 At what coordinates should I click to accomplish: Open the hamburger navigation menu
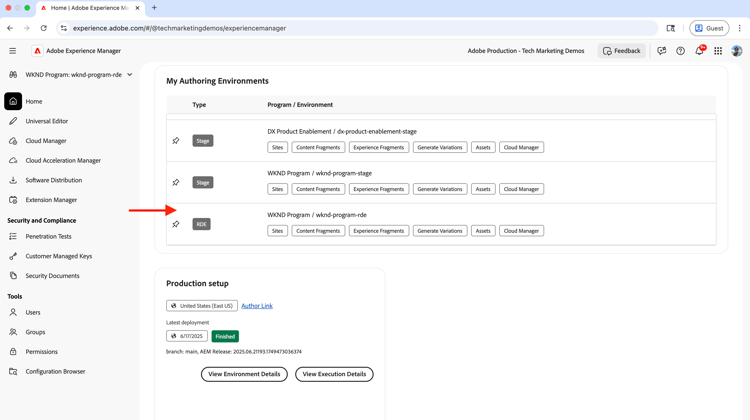13,51
